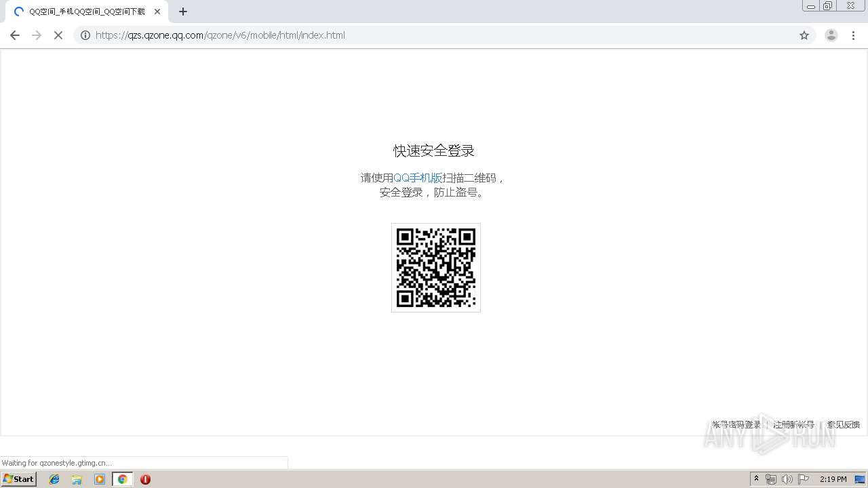Click the 'Waiting for qzonestyle.gtimg.cn' status text
The image size is (868, 488).
pyautogui.click(x=57, y=463)
